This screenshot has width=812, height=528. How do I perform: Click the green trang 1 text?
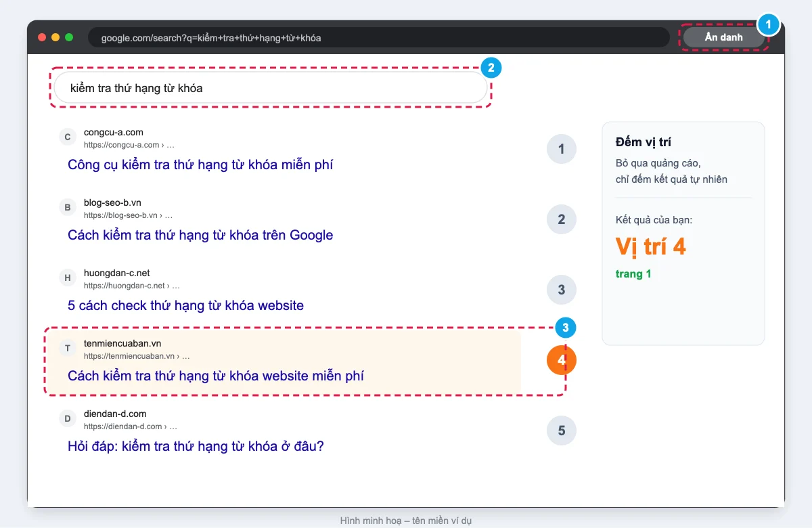[x=633, y=274]
